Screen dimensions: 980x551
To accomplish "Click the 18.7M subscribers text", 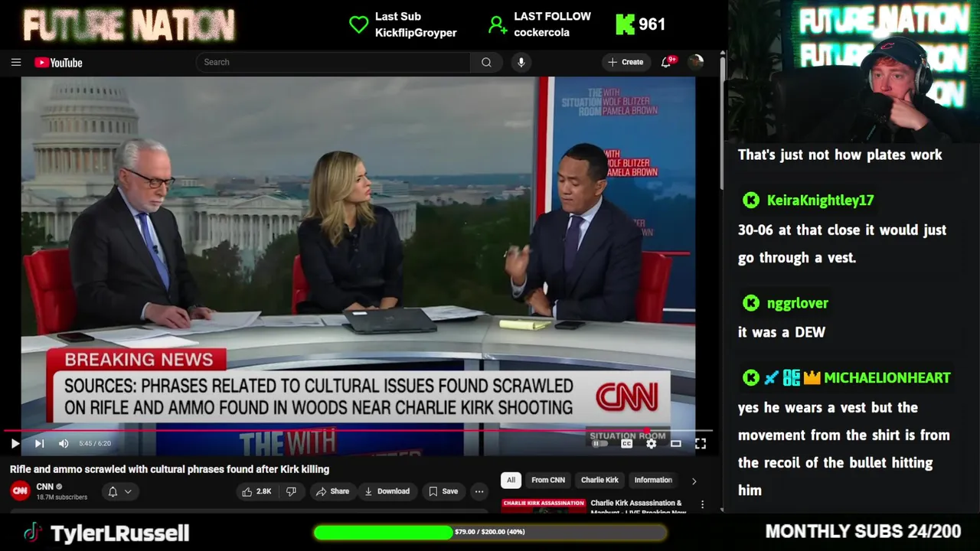I will point(62,497).
